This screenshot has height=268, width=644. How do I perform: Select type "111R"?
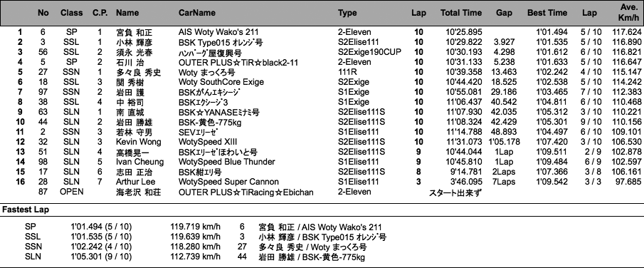(x=347, y=72)
